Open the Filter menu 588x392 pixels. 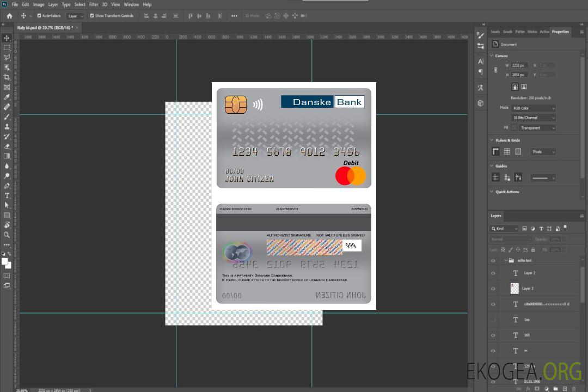pyautogui.click(x=94, y=4)
